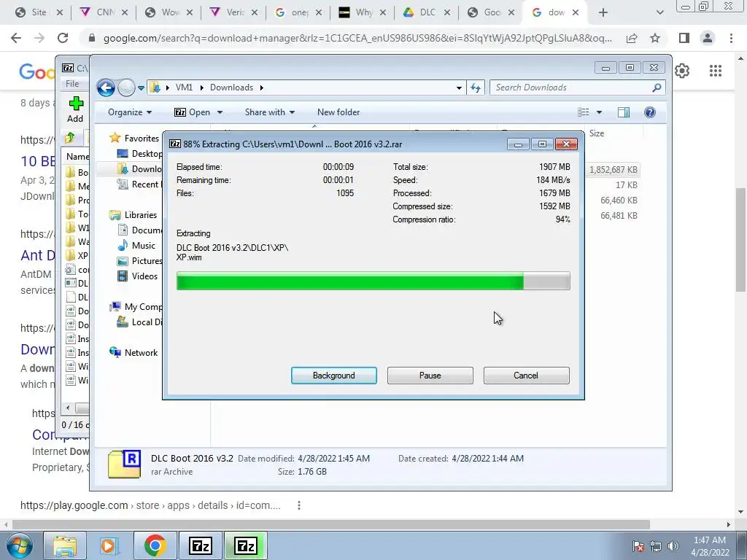Open Chrome profile avatar
Viewport: 747px width, 560px height.
[x=708, y=38]
